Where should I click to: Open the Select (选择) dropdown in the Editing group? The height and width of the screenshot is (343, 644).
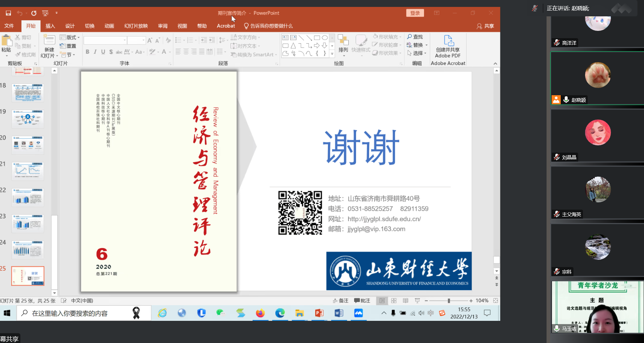[x=417, y=53]
